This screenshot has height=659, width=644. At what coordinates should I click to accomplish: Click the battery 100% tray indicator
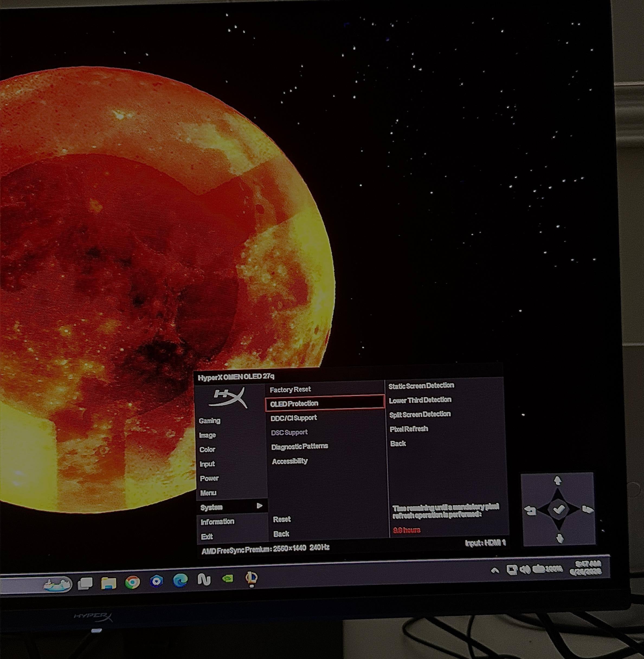[x=547, y=569]
